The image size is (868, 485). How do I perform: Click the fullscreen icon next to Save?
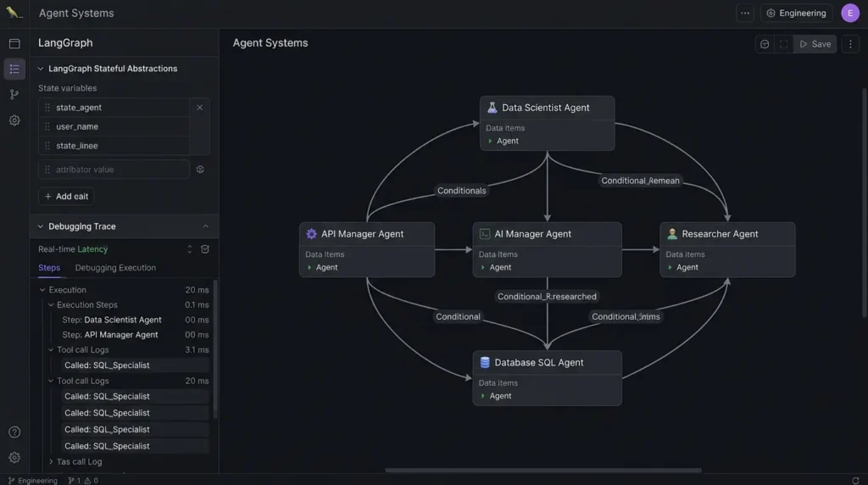point(784,44)
